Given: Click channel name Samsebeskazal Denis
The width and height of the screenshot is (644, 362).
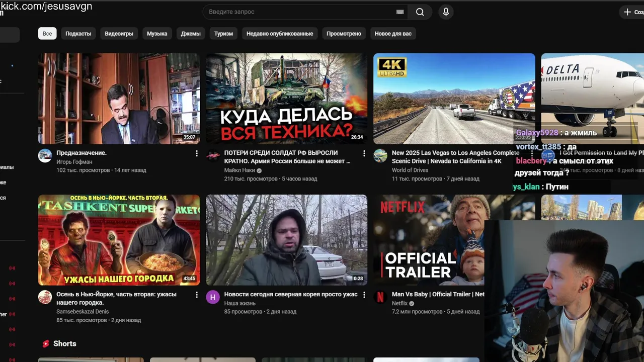Looking at the screenshot, I should pos(83,312).
